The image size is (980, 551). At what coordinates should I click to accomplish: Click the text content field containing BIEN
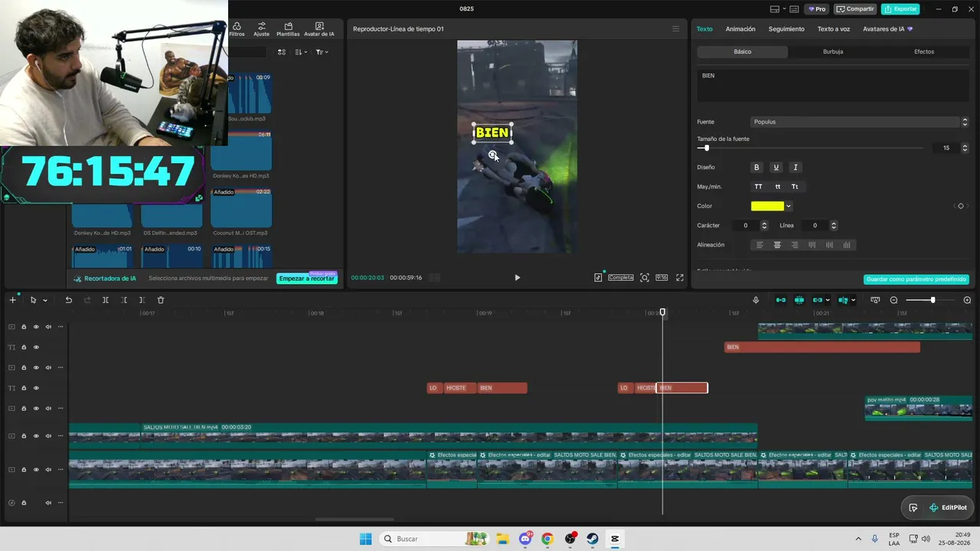pos(833,86)
